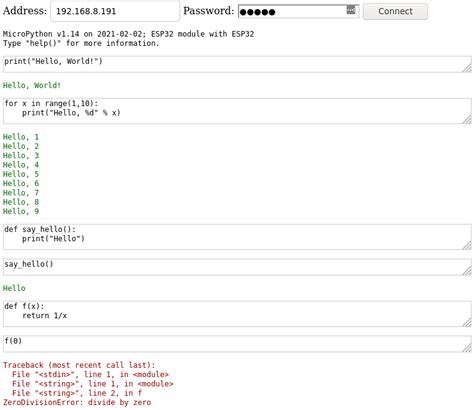Click resize grip of def say_hello cell
The image size is (474, 410).
(467, 245)
